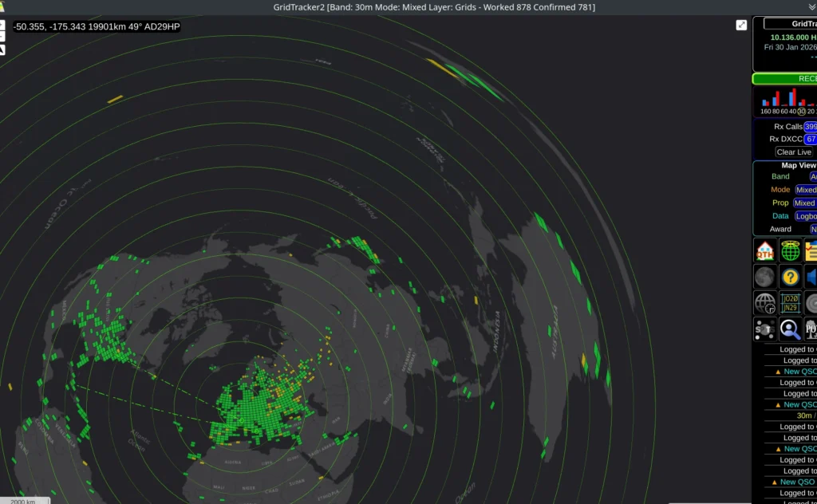Screen dimensions: 817x504
Task: Click the Rx Calls count badge
Action: 810,127
